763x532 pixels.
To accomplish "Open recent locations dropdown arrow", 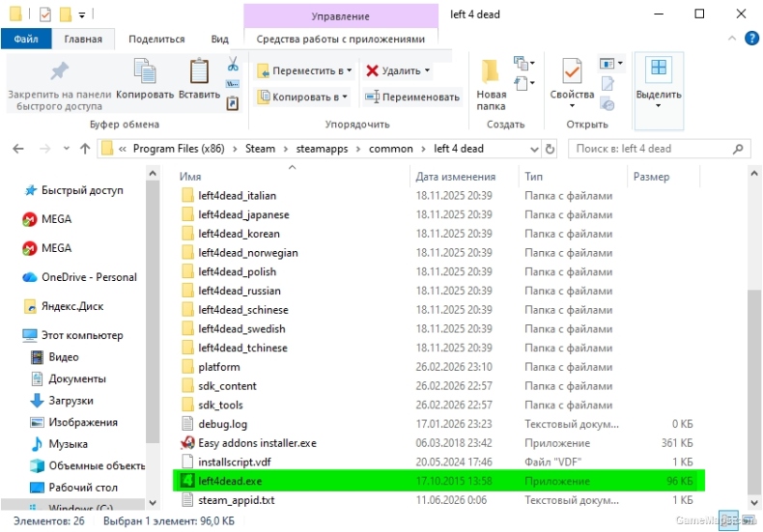I will point(67,149).
